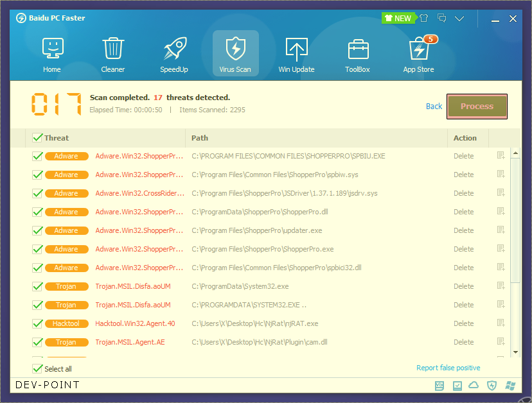Open the feedback chat icon
Viewport: 532px width, 403px height.
[442, 18]
